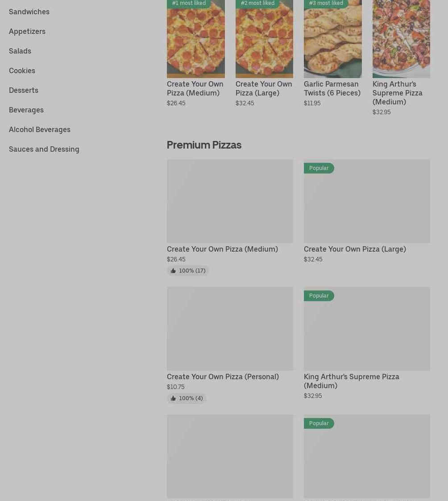Open Sauces and Dressing category

pyautogui.click(x=44, y=149)
